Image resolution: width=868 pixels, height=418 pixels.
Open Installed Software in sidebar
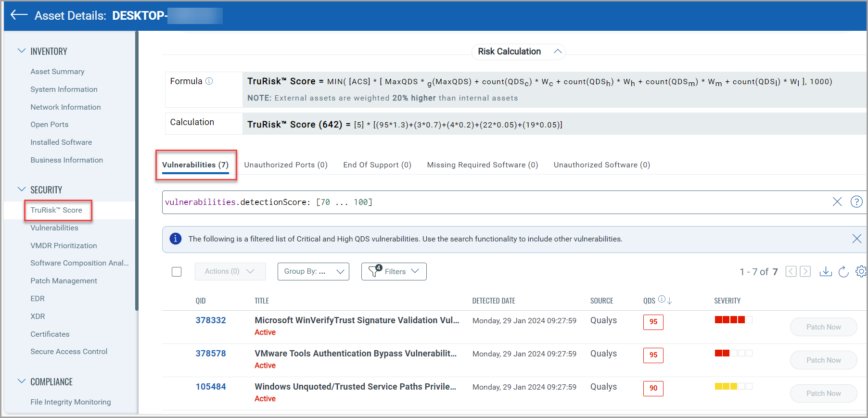pyautogui.click(x=61, y=142)
